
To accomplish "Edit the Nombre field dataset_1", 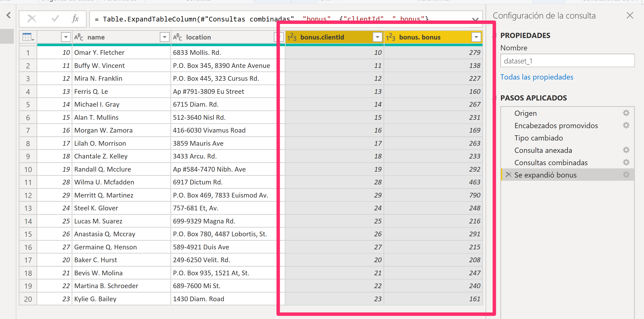I will tap(567, 61).
